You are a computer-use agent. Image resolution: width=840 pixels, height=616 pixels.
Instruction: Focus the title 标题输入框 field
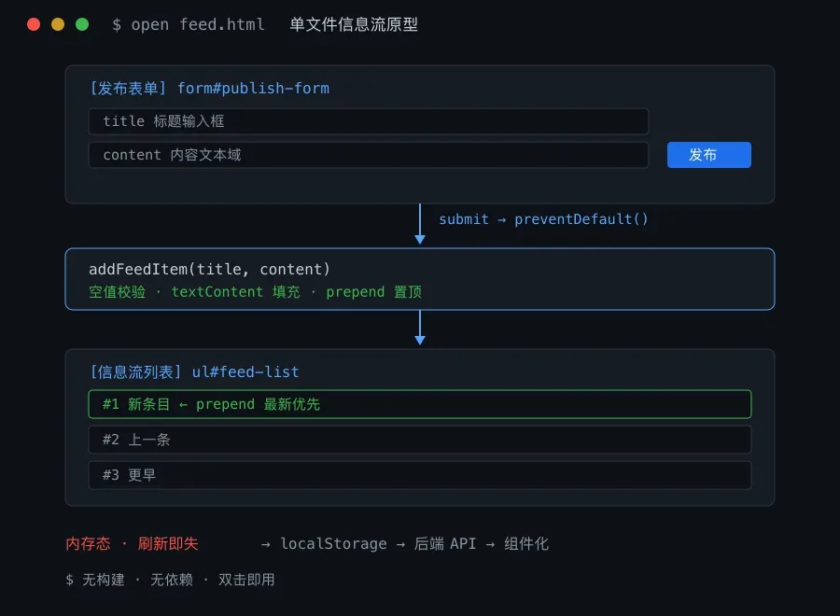(x=369, y=121)
